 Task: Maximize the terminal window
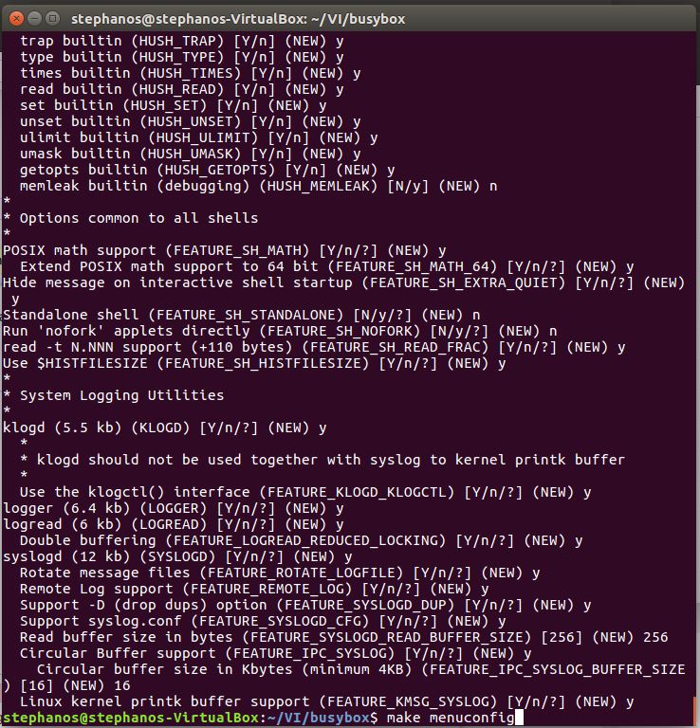[x=52, y=17]
